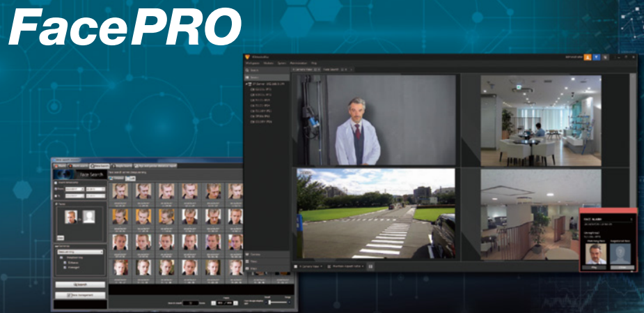This screenshot has width=644, height=313.
Task: Open the To date dropdown
Action: click(x=74, y=196)
